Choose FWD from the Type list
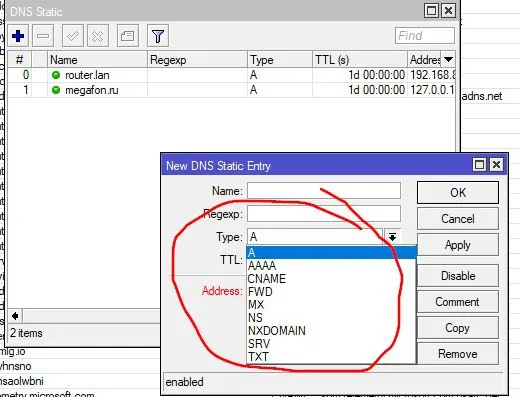 331,291
